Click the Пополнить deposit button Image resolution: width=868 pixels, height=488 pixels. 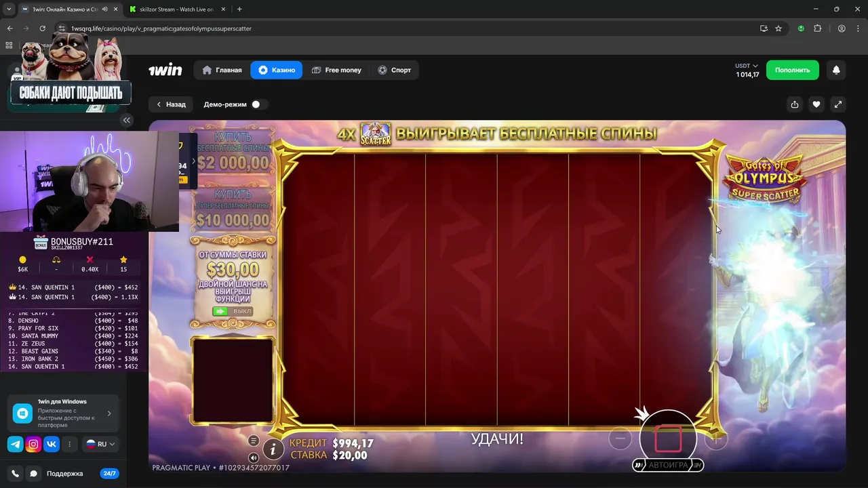coord(792,70)
